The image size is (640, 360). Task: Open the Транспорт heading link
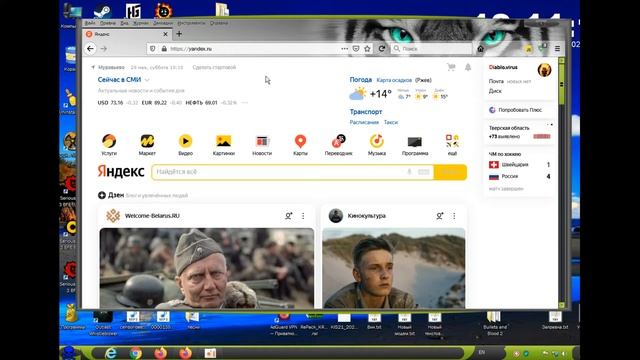tap(366, 111)
